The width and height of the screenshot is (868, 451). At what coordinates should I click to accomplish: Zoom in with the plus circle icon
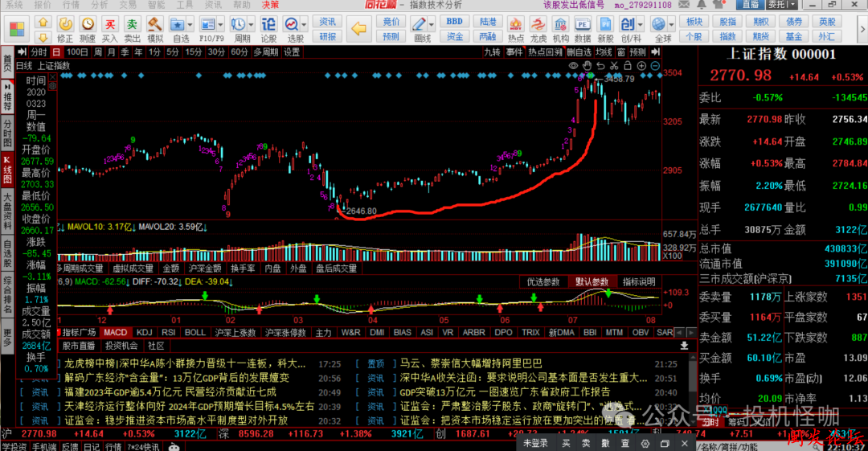coord(641,65)
